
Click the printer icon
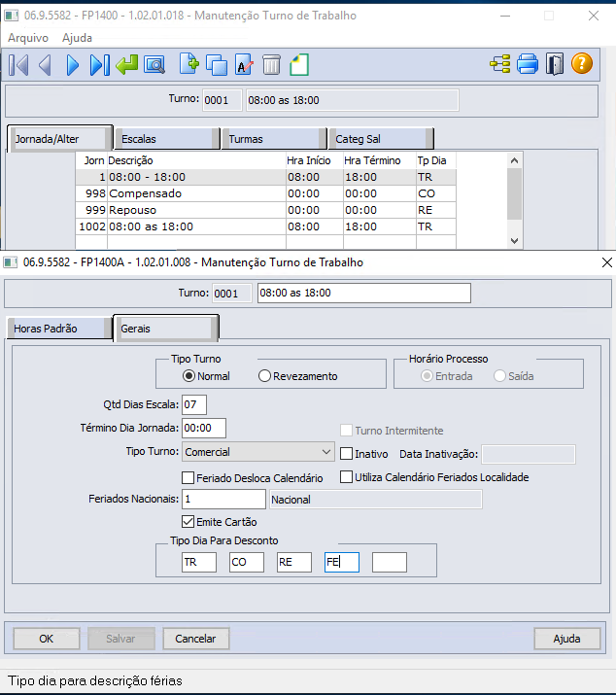pyautogui.click(x=528, y=64)
